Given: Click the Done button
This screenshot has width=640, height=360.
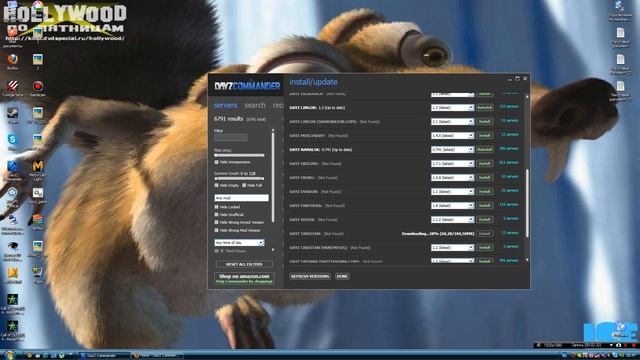Looking at the screenshot, I should coord(342,276).
